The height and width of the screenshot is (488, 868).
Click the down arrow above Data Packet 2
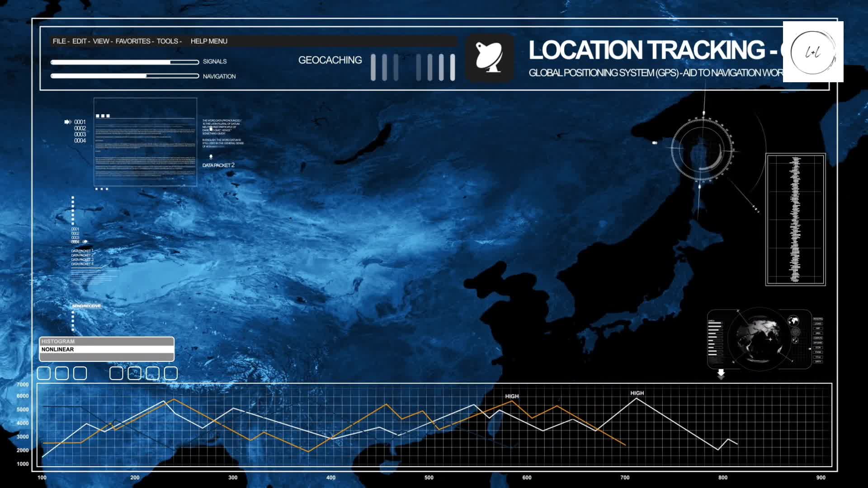(x=211, y=157)
